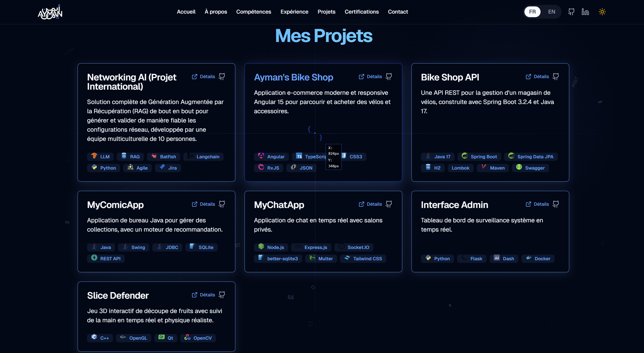Click the GitHub icon on Bike Shop API card

pyautogui.click(x=556, y=76)
